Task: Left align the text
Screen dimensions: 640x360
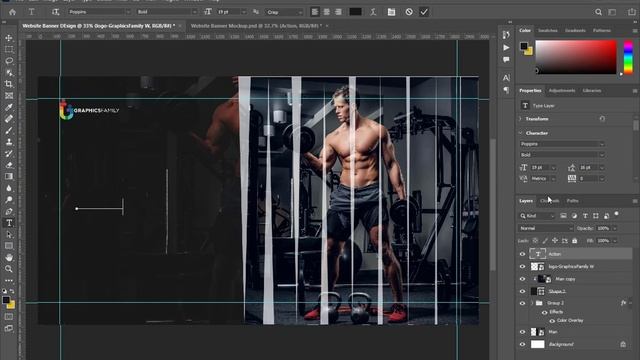Action: point(315,12)
